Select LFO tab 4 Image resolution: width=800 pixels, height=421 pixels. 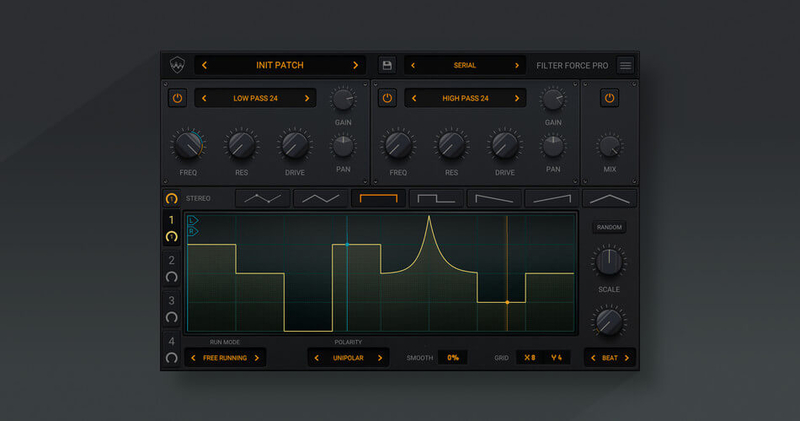tap(171, 341)
